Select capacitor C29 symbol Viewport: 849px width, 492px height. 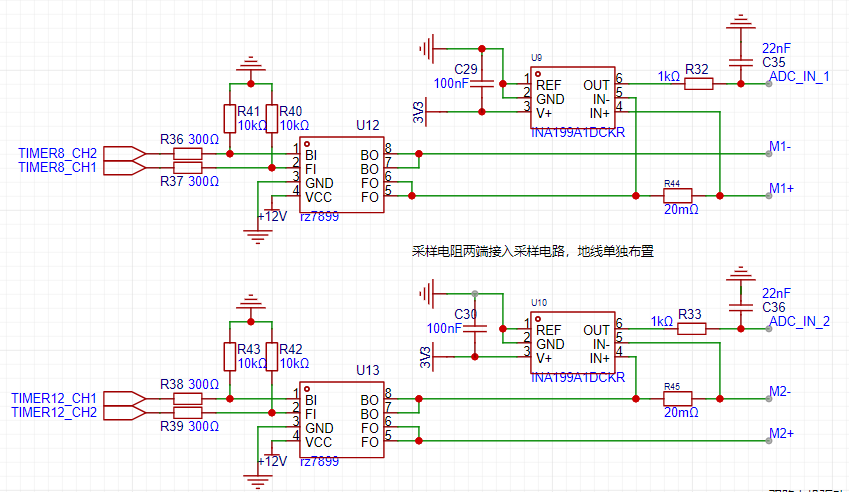coord(482,84)
